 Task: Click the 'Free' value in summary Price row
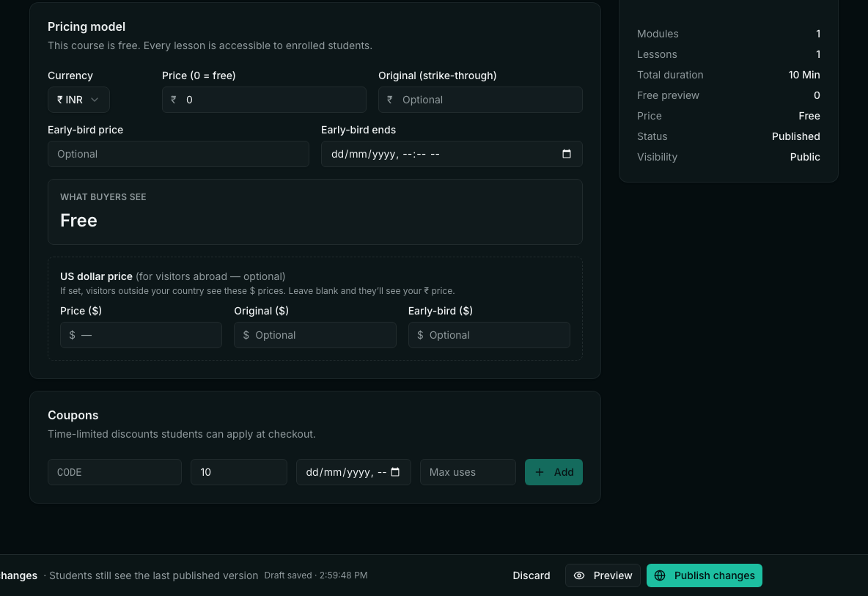(809, 116)
